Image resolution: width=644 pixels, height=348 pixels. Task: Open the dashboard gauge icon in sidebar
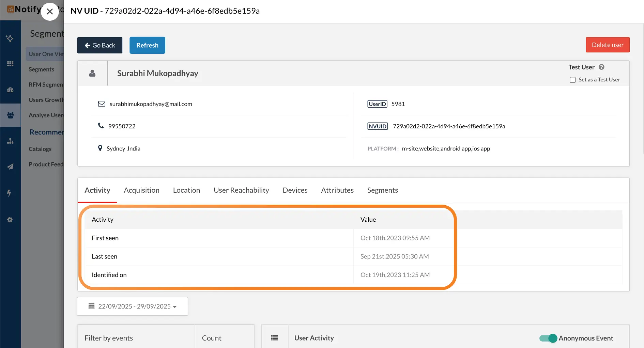[10, 90]
